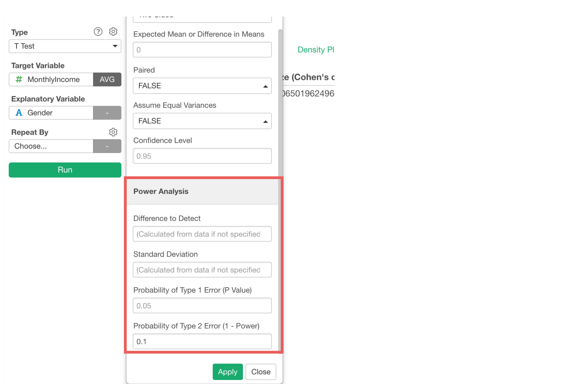Open the Repeat By settings gear icon
The height and width of the screenshot is (384, 588).
pyautogui.click(x=113, y=132)
